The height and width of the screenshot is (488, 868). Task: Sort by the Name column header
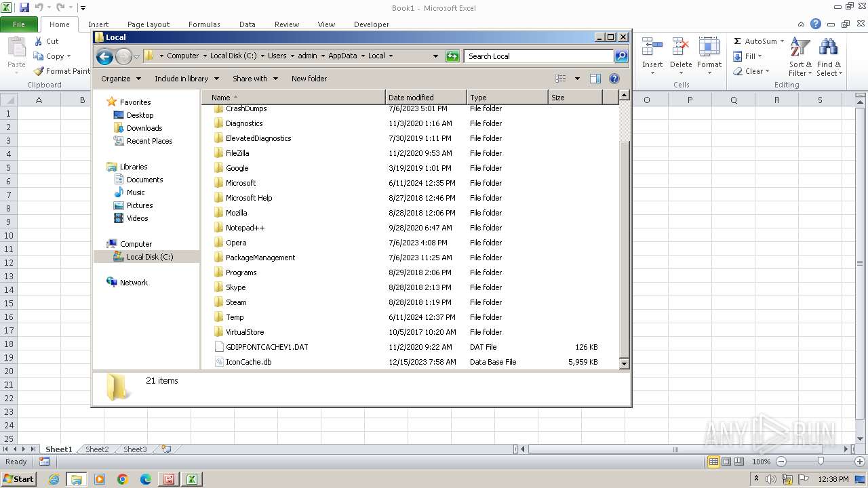point(293,98)
